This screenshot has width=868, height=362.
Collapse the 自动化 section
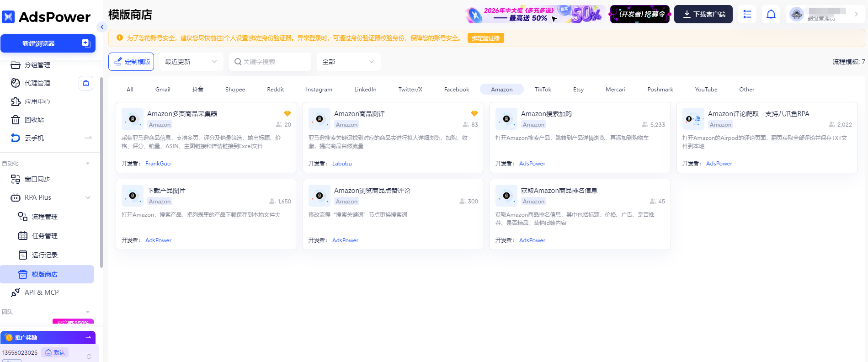[88, 164]
